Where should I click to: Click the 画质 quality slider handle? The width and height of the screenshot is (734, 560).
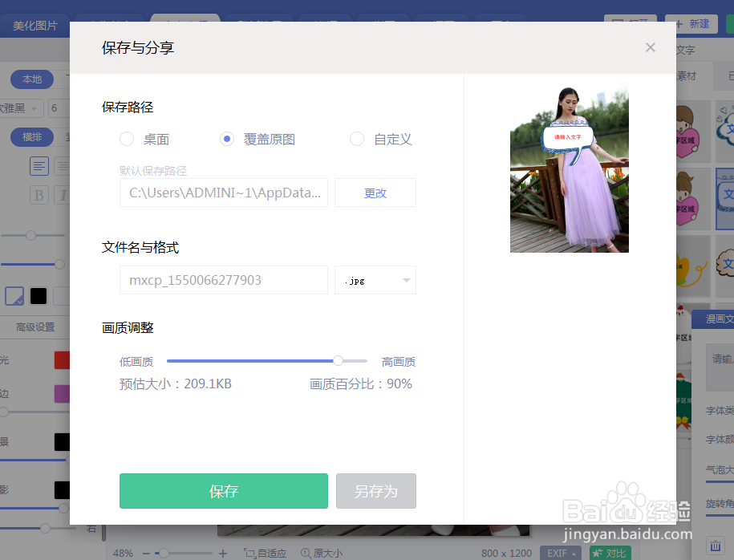pos(338,361)
